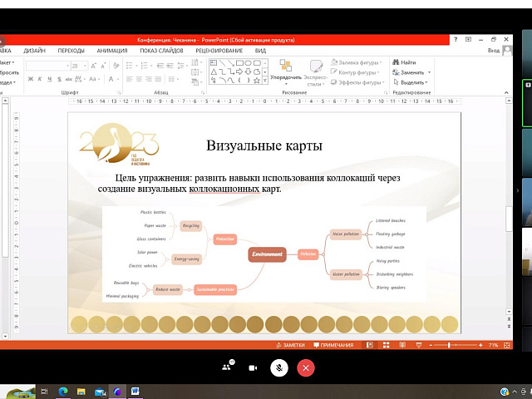This screenshot has height=399, width=532.
Task: Expand the Заливка фигуры dropdown
Action: coord(358,62)
